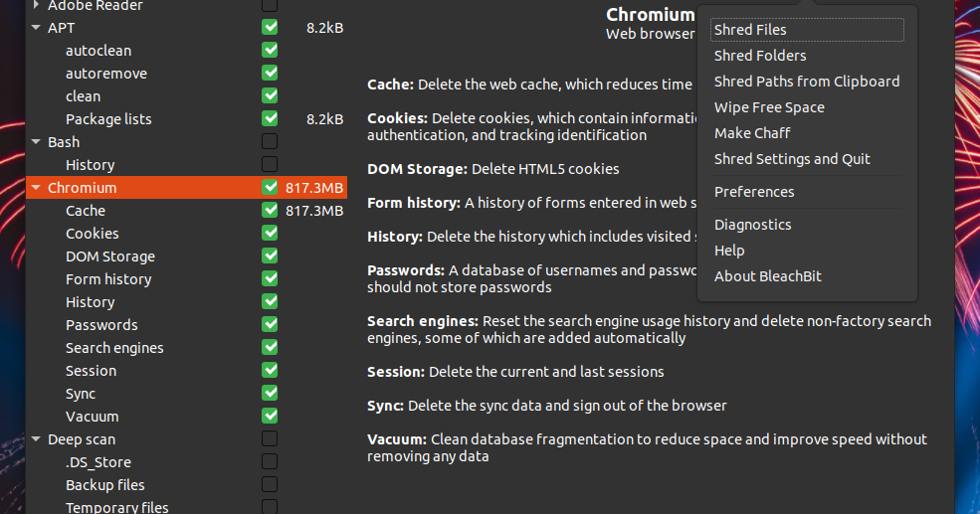Screen dimensions: 980x514
Task: Expand the Adobe Reader tree node
Action: pos(36,5)
